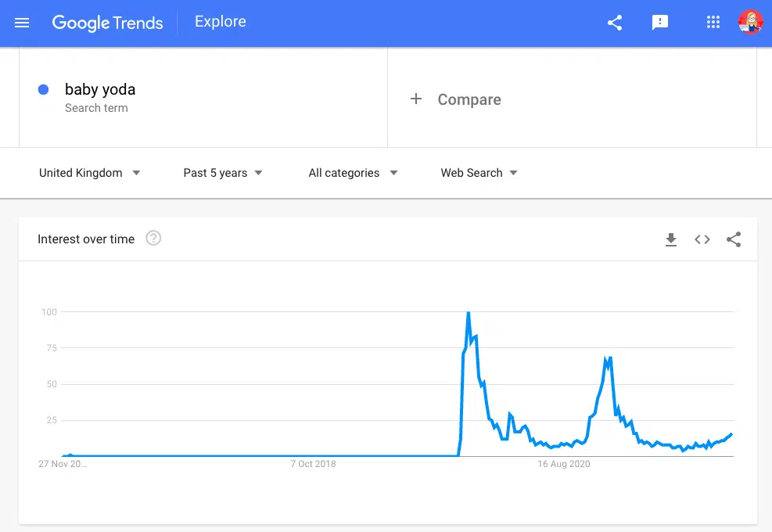
Task: Open the Google apps grid
Action: coord(713,23)
